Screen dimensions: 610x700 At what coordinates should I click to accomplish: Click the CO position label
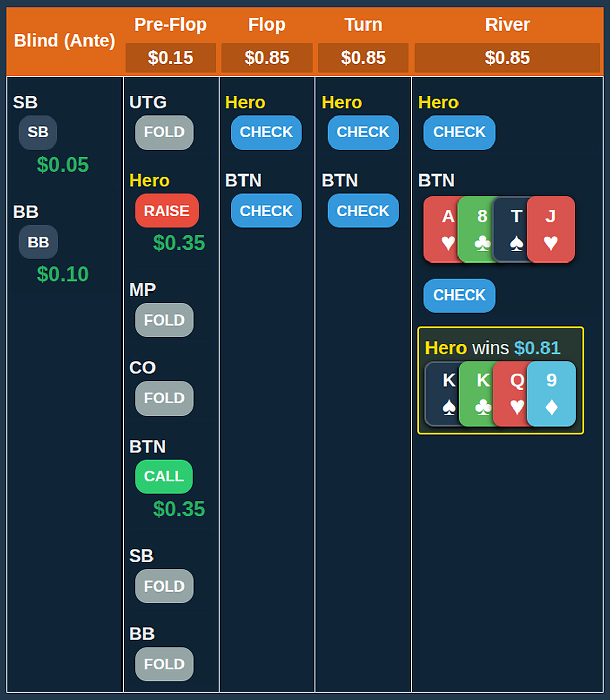coord(142,368)
